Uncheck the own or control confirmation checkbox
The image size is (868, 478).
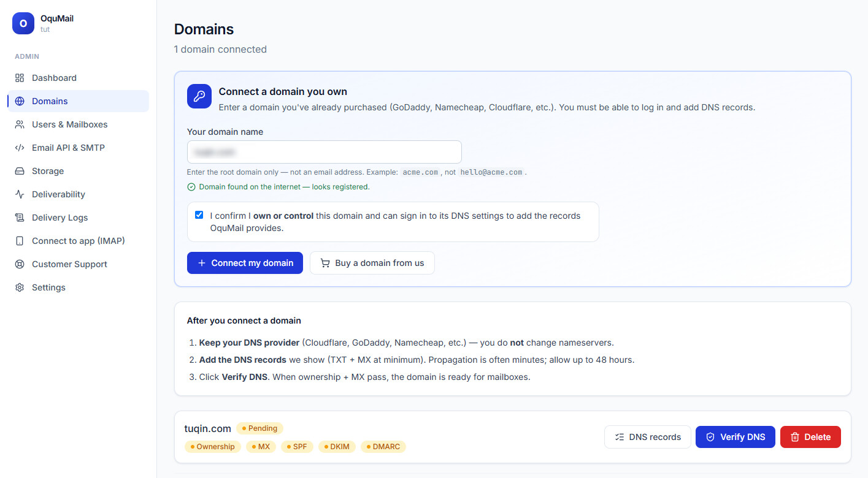click(199, 215)
